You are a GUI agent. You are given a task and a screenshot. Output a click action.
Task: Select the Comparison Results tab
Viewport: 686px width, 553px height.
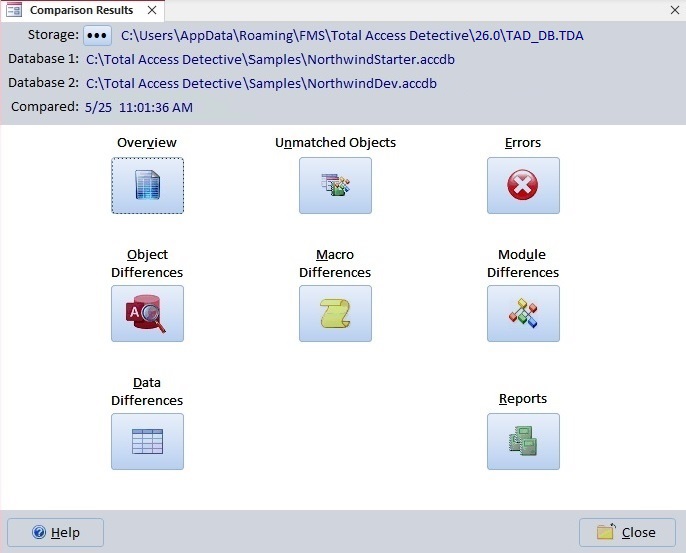(x=80, y=10)
